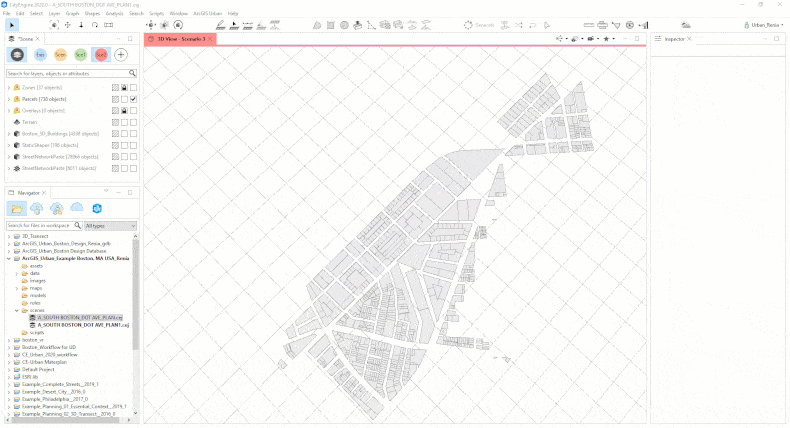Expand the Overlays layer
Screen dimensions: 790x428
point(9,111)
